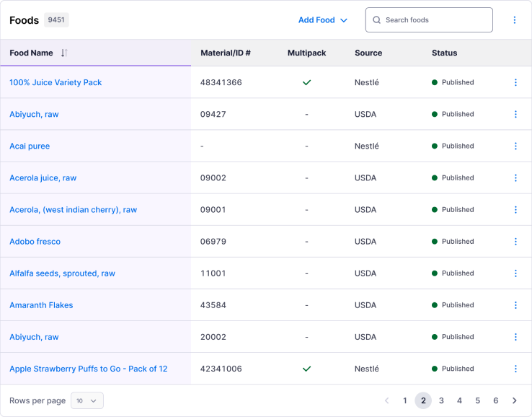This screenshot has height=417, width=532.
Task: Open the table options kebab menu in header
Action: tap(514, 20)
